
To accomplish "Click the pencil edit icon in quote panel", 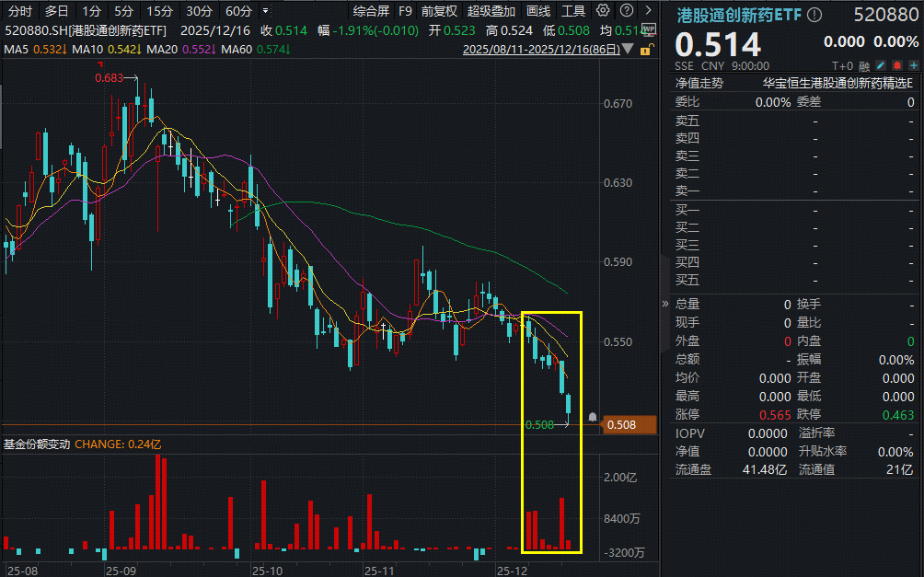I will (x=882, y=65).
